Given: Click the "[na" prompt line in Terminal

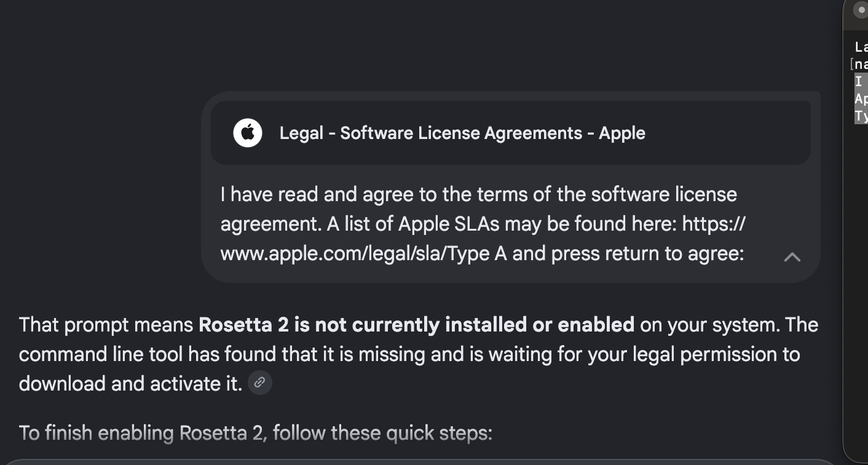Looking at the screenshot, I should 859,64.
